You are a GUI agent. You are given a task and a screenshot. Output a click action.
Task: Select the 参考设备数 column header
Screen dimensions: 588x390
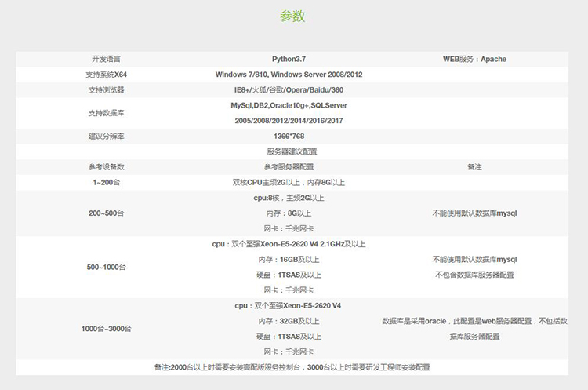coord(106,167)
